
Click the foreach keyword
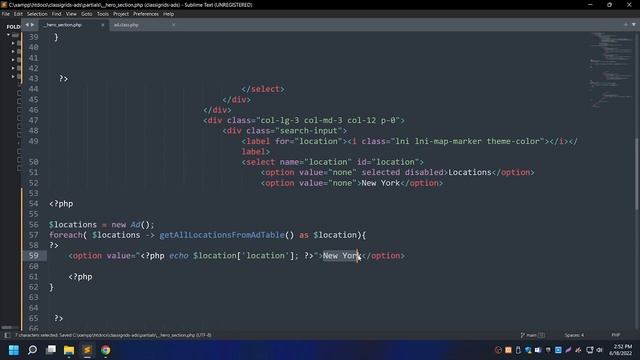66,235
